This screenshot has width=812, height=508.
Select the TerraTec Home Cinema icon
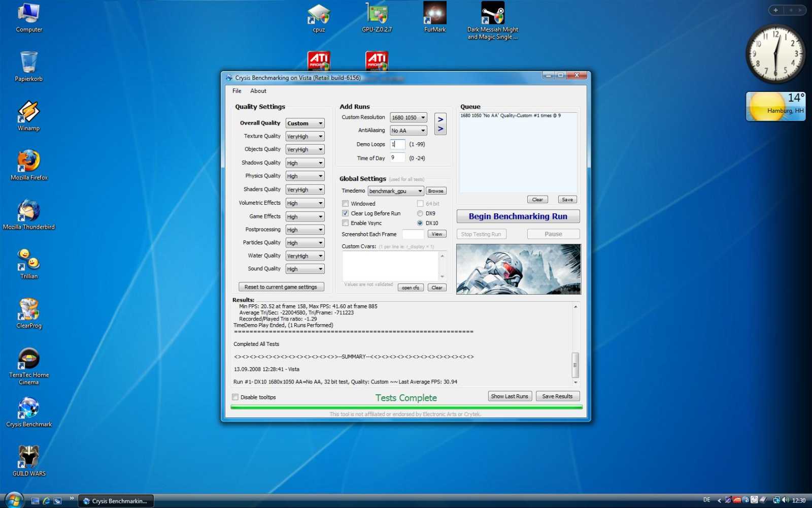pyautogui.click(x=29, y=366)
